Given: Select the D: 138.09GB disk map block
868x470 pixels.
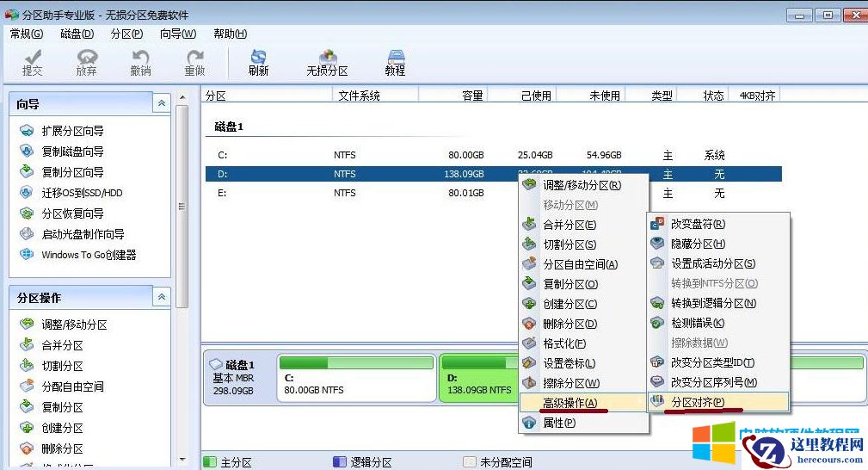Looking at the screenshot, I should click(x=480, y=378).
